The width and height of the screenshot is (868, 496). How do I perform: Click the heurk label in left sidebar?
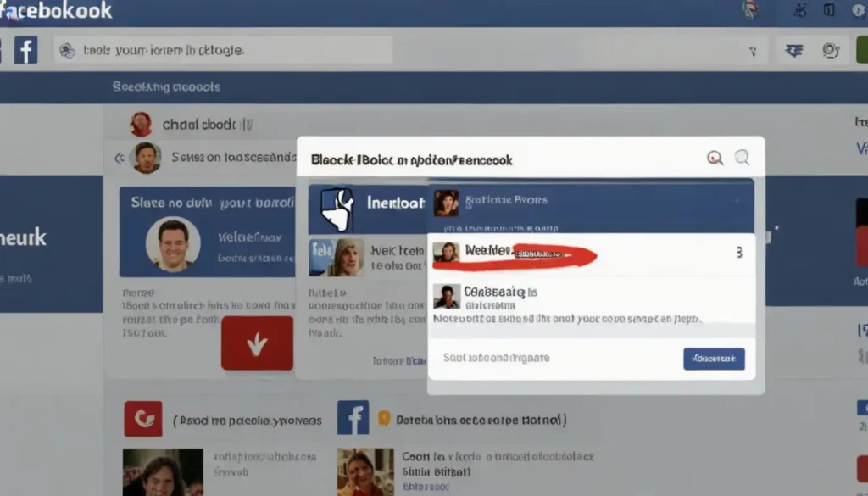23,237
